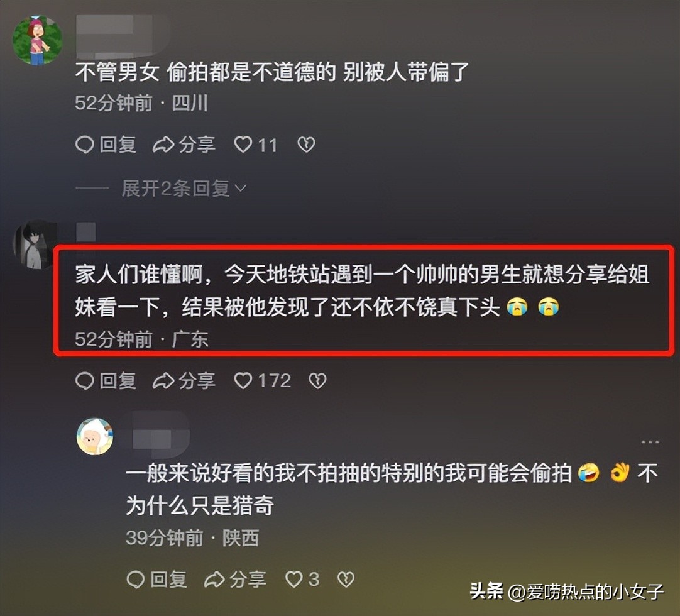Open the blurred username of the first commenter

(x=115, y=36)
